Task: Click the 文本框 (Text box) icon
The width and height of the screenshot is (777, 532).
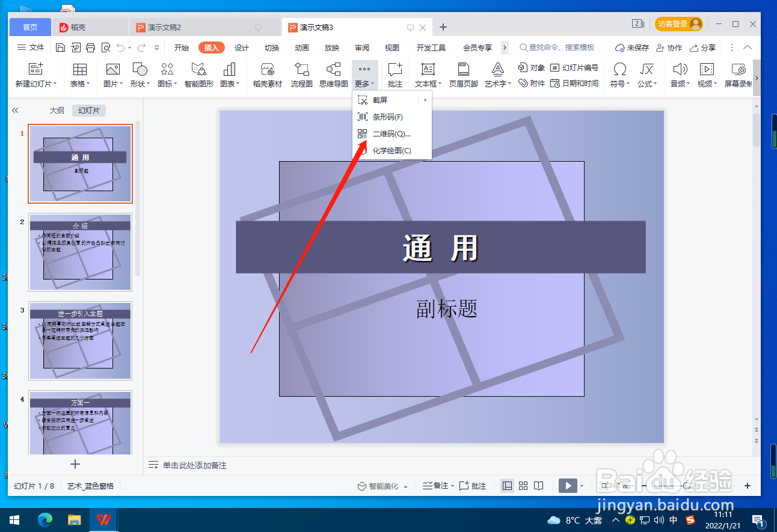Action: [428, 69]
